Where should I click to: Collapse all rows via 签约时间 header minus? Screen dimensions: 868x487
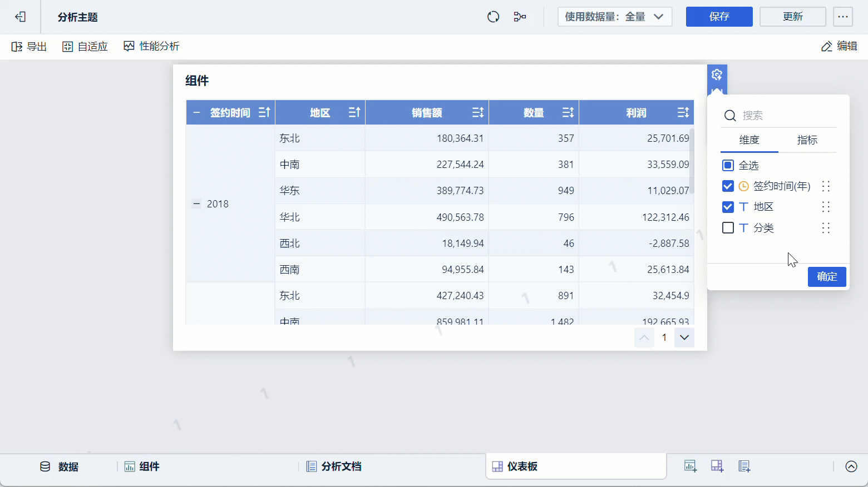[x=196, y=113]
